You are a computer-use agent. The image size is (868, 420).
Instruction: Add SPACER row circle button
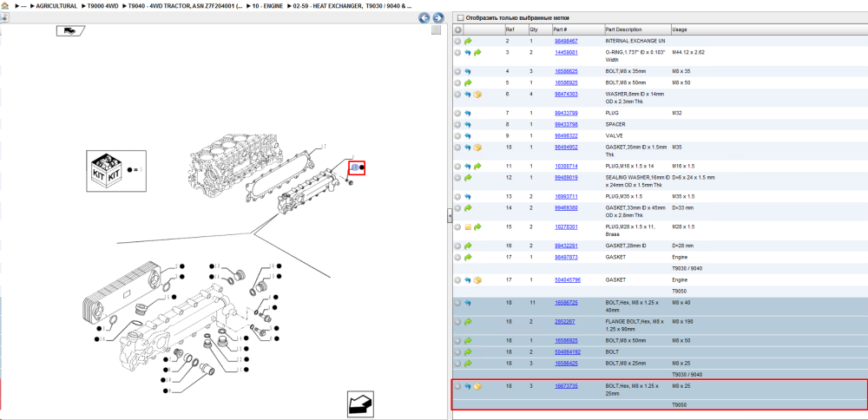(457, 124)
